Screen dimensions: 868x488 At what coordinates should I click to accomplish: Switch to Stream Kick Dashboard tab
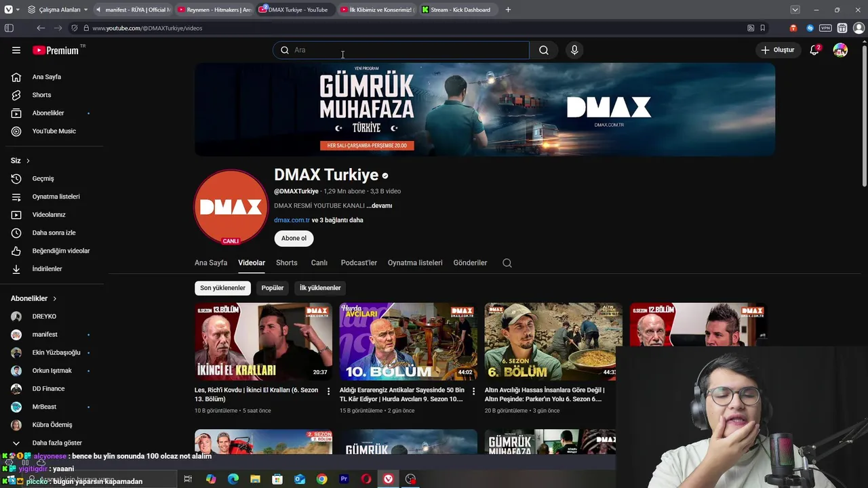(459, 9)
